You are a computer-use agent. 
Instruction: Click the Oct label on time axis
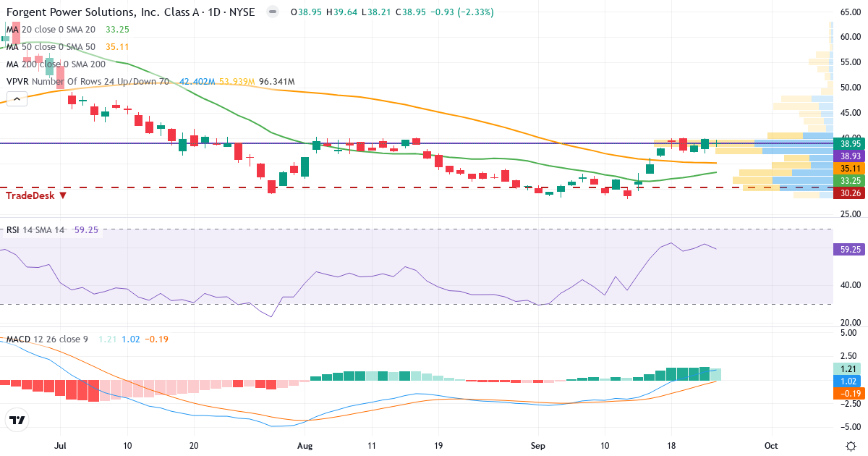click(x=772, y=445)
